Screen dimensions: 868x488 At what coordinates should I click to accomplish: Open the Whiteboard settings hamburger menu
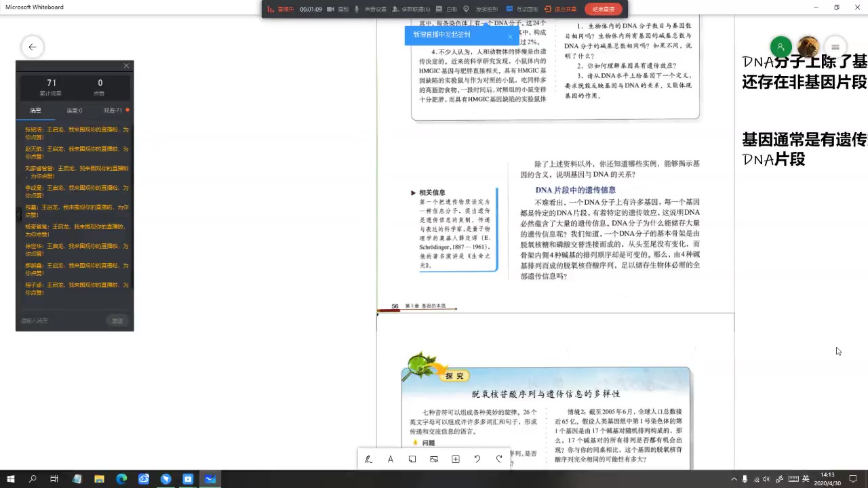tap(835, 47)
